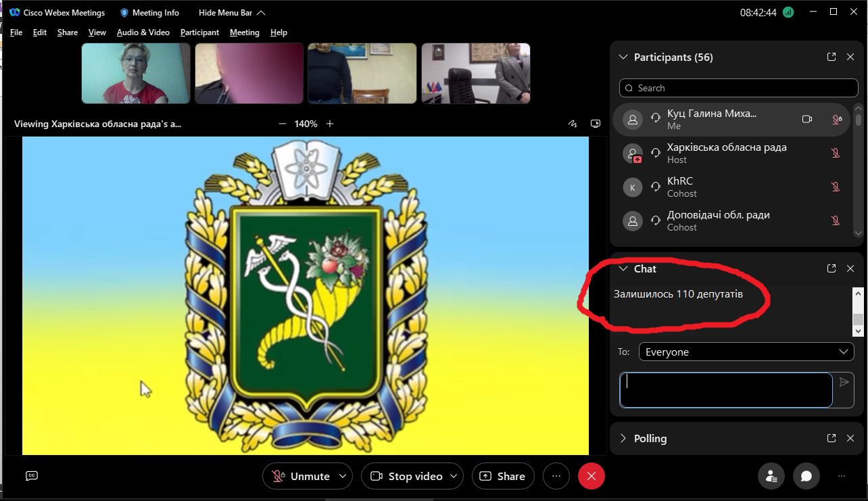Open the more options ellipsis button

[556, 476]
